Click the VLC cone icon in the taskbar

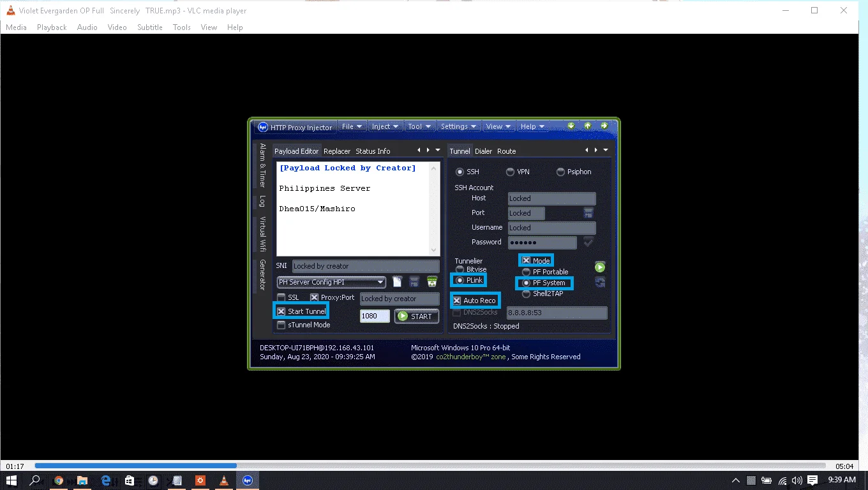(x=224, y=480)
